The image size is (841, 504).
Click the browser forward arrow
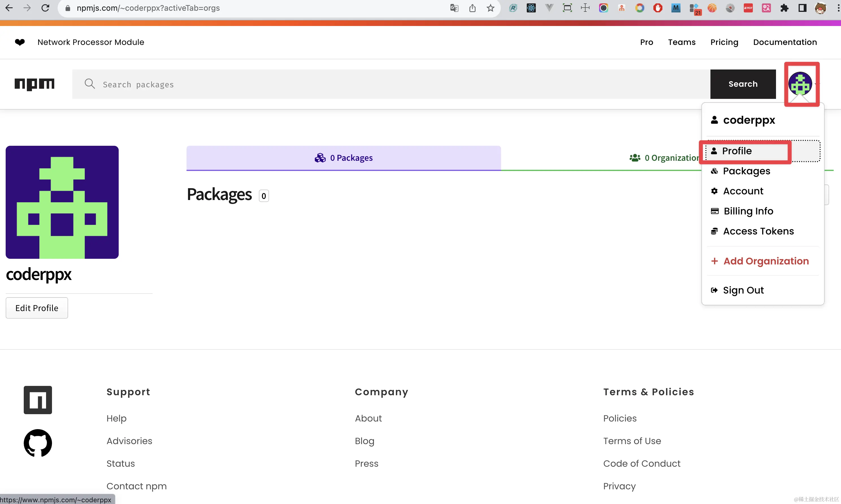27,8
